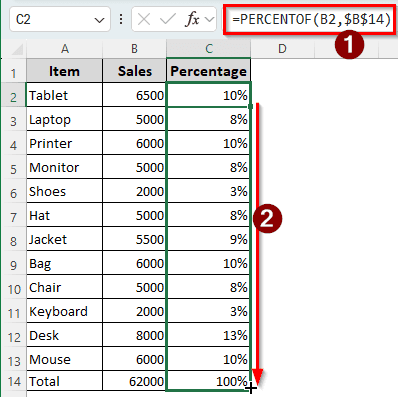The height and width of the screenshot is (397, 398).
Task: Confirm formula entry with the checkmark icon
Action: pyautogui.click(x=167, y=19)
